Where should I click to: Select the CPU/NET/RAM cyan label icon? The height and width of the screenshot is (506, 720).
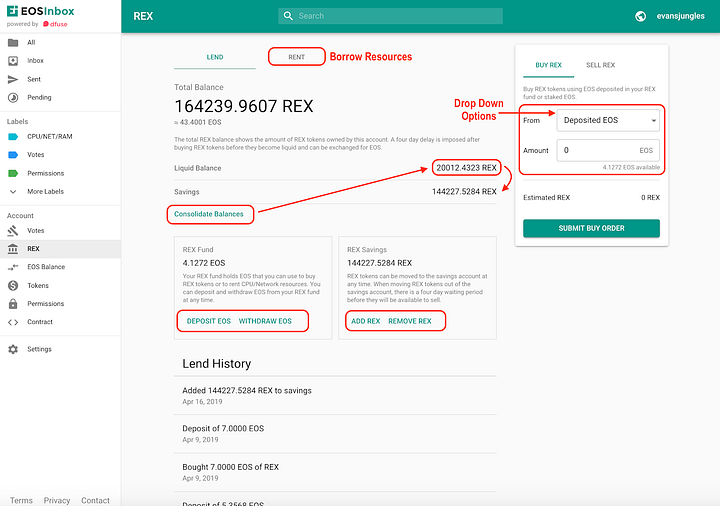(13, 136)
